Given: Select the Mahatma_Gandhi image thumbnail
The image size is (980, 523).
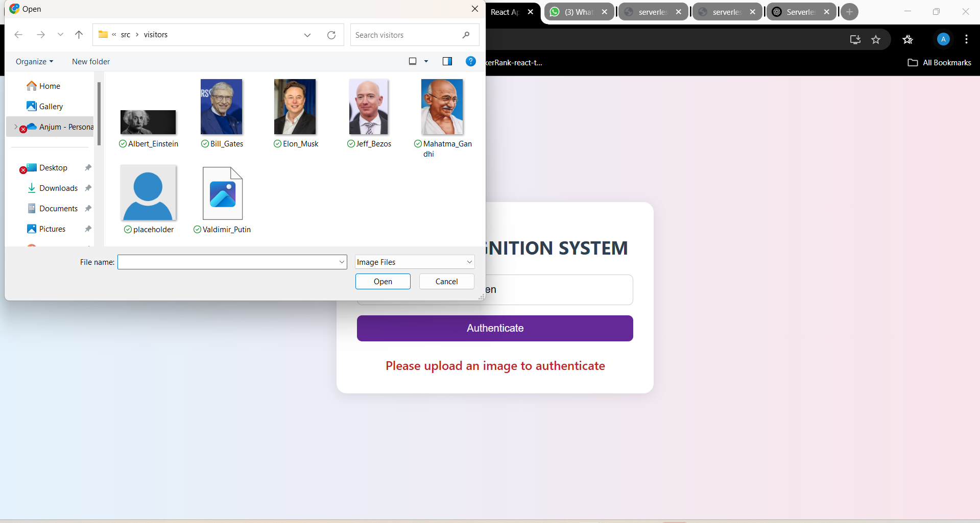Looking at the screenshot, I should tap(442, 107).
